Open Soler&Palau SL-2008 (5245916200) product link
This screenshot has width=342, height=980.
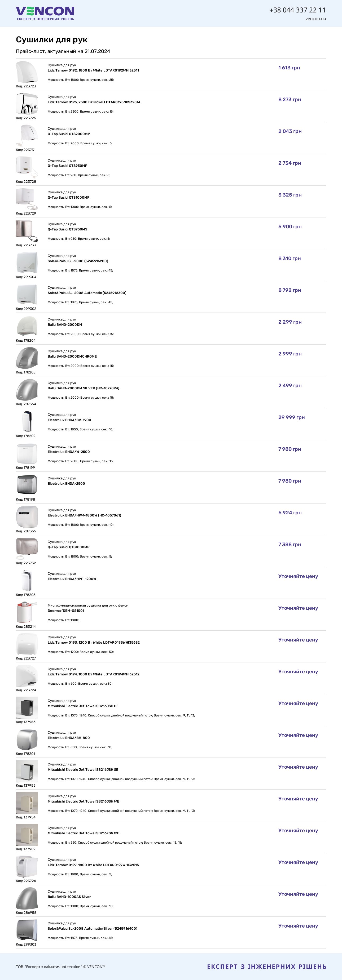point(78,261)
